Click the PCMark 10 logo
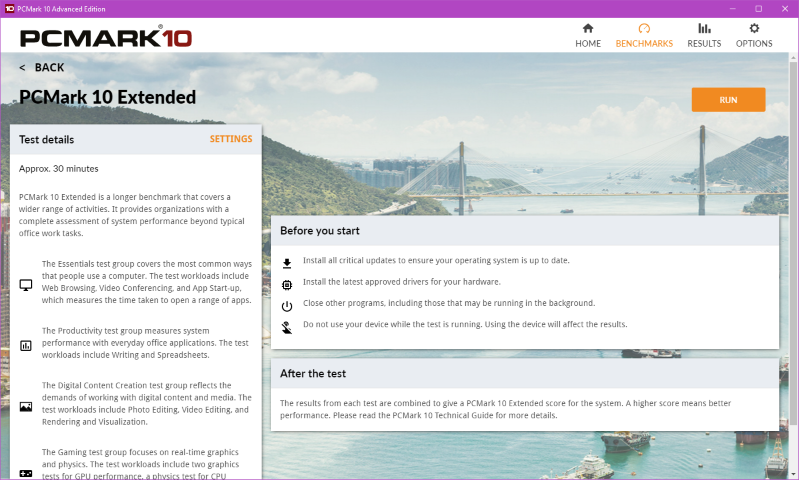799x480 pixels. [x=106, y=37]
